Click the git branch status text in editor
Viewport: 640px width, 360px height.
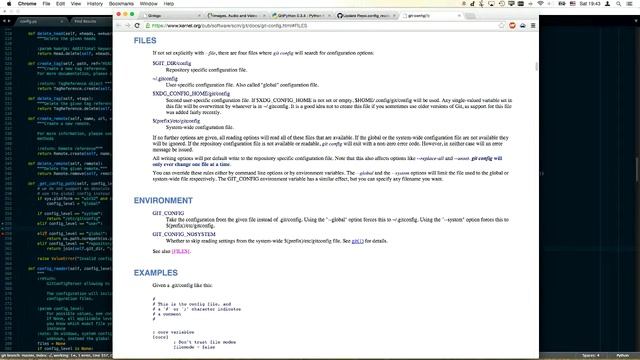56,356
